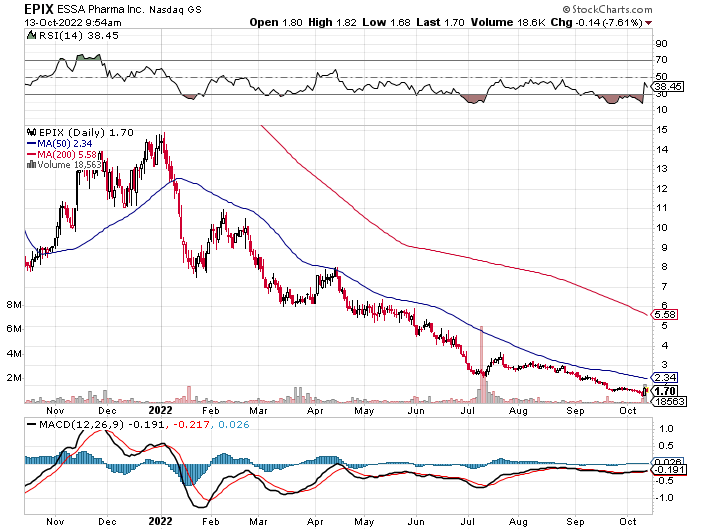Click the MA(200) 5.58 legend label
This screenshot has width=703, height=530.
pos(67,154)
